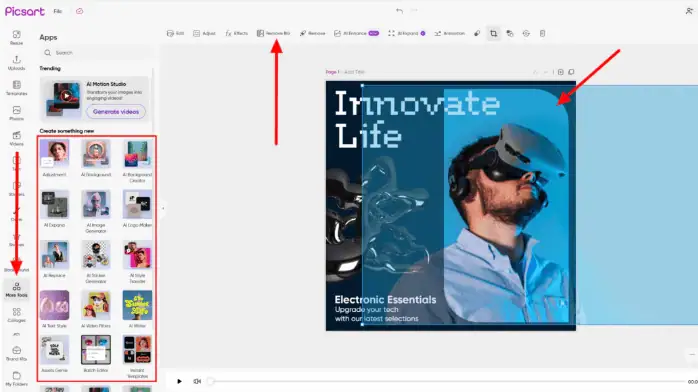Open the Batch Editor app

(96, 354)
